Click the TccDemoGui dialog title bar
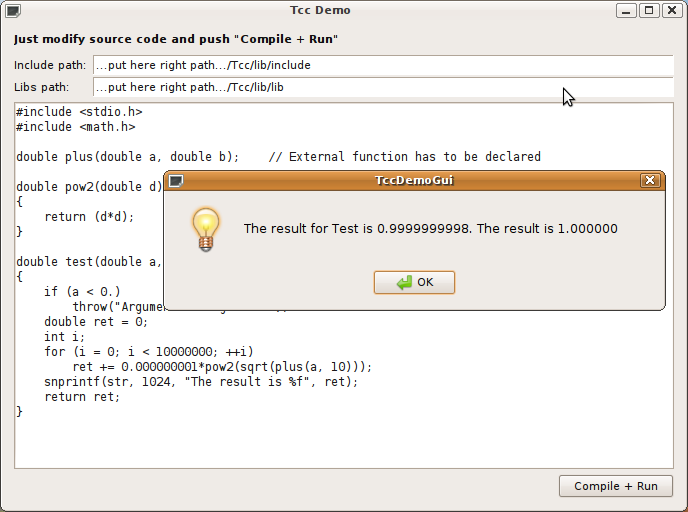Screen dimensions: 688x512 point(413,181)
